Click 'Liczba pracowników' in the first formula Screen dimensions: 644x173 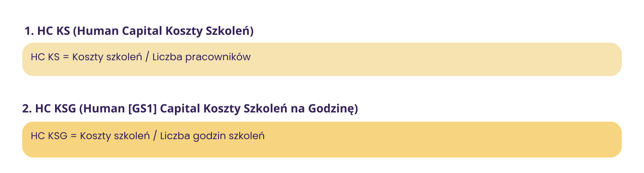click(x=201, y=57)
